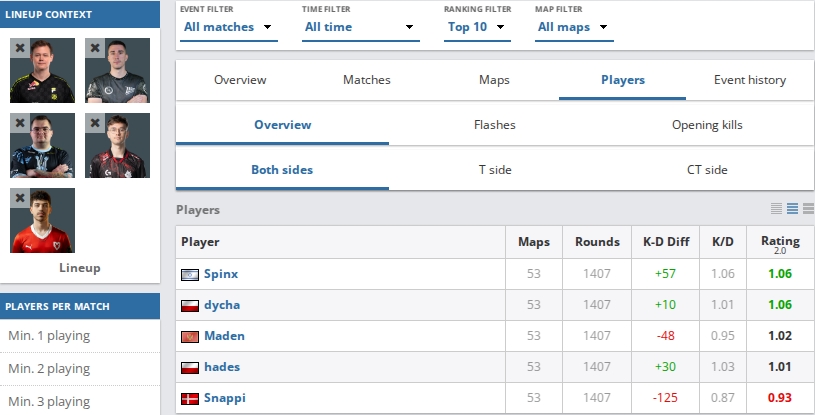
Task: Select the Both sides tab
Action: point(282,170)
